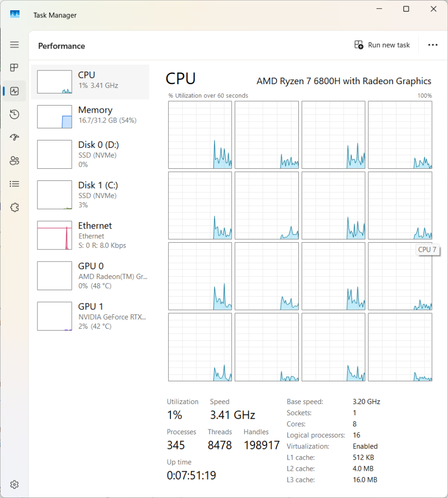Image resolution: width=448 pixels, height=498 pixels.
Task: Select the CPU performance entry
Action: click(90, 82)
